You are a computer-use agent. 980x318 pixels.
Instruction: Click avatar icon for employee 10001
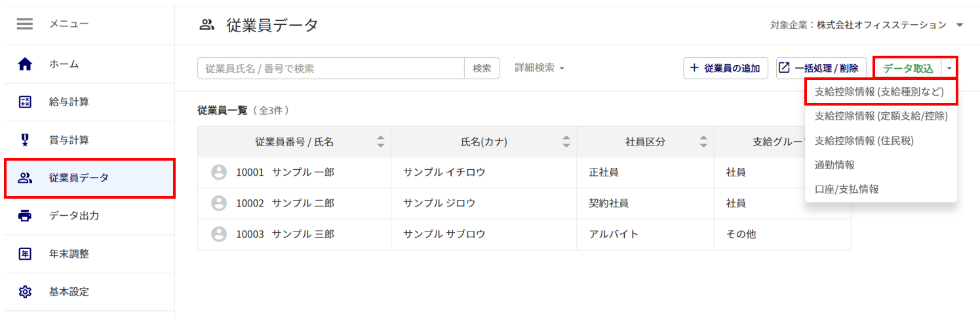(x=219, y=172)
